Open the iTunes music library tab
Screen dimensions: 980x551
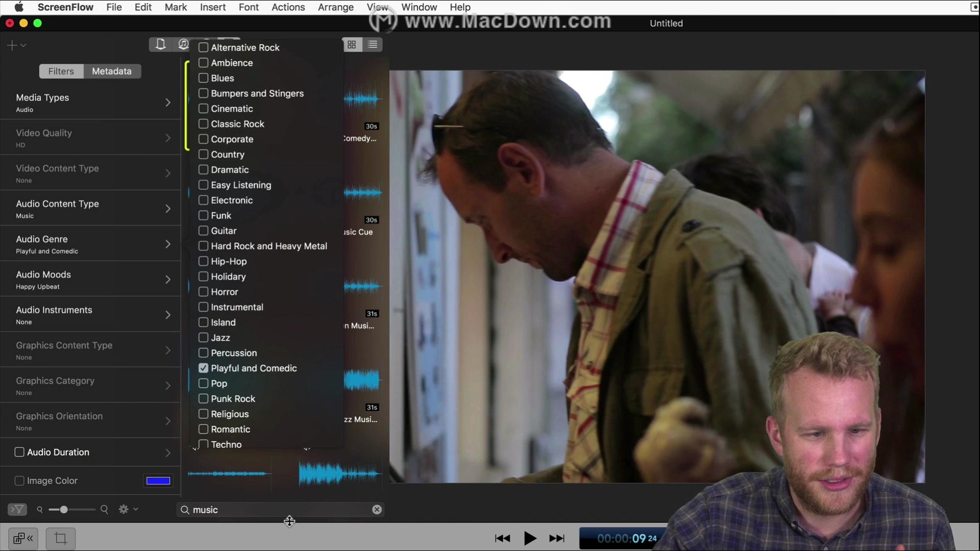pyautogui.click(x=183, y=44)
